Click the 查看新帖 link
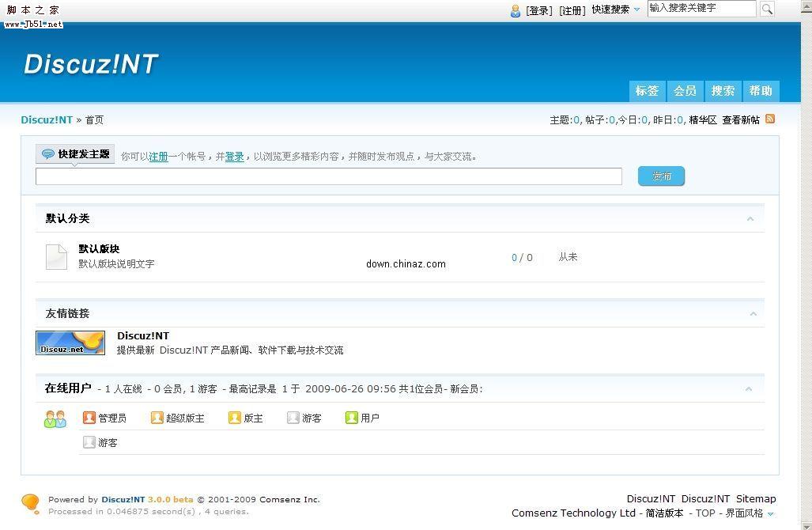 pyautogui.click(x=741, y=120)
